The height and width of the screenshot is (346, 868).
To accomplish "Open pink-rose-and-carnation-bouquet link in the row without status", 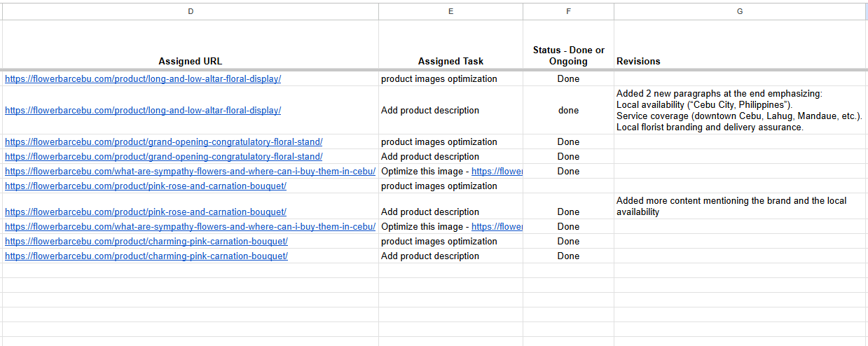I will click(146, 186).
